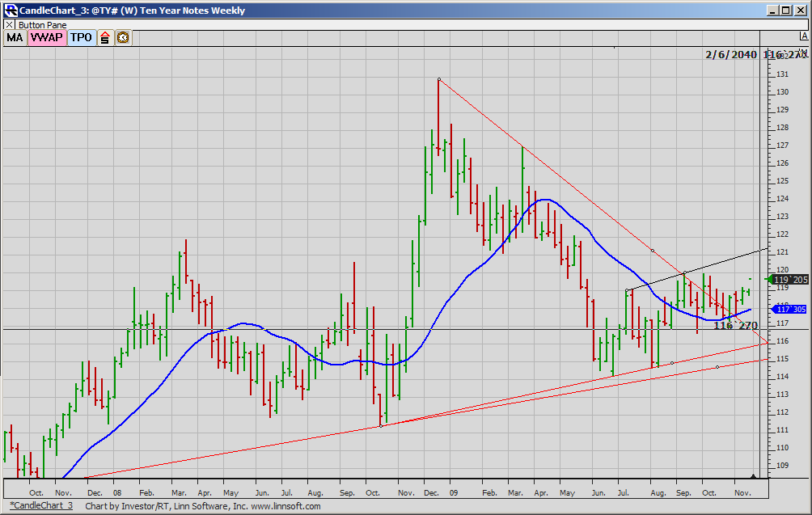Screen dimensions: 812x515
Task: Toggle the pink VWAP button
Action: (46, 38)
